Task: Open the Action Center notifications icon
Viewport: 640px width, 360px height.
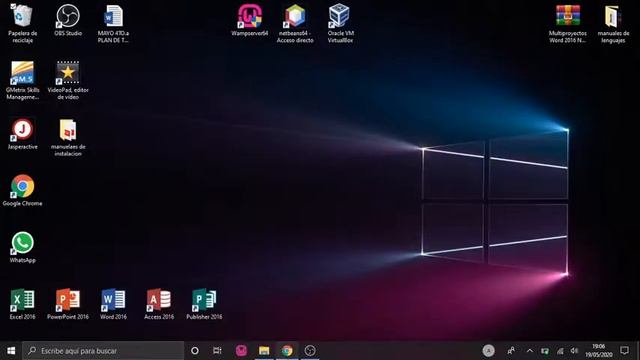Action: click(x=624, y=351)
